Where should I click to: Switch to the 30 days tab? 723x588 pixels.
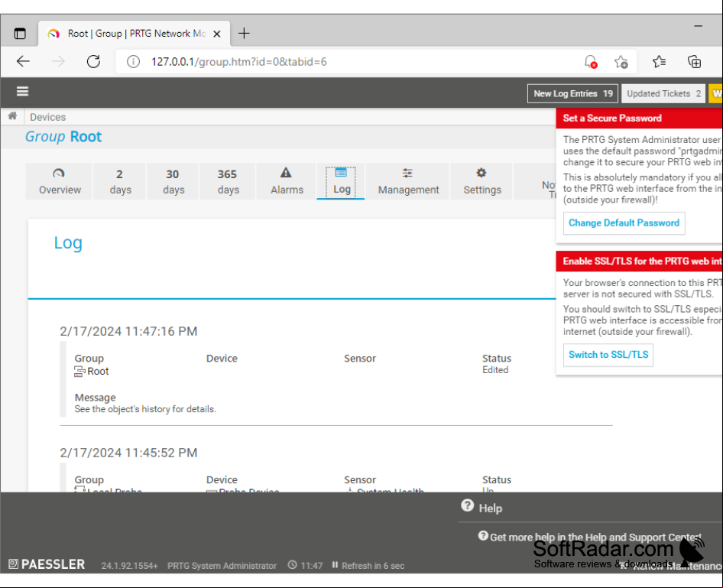(173, 181)
